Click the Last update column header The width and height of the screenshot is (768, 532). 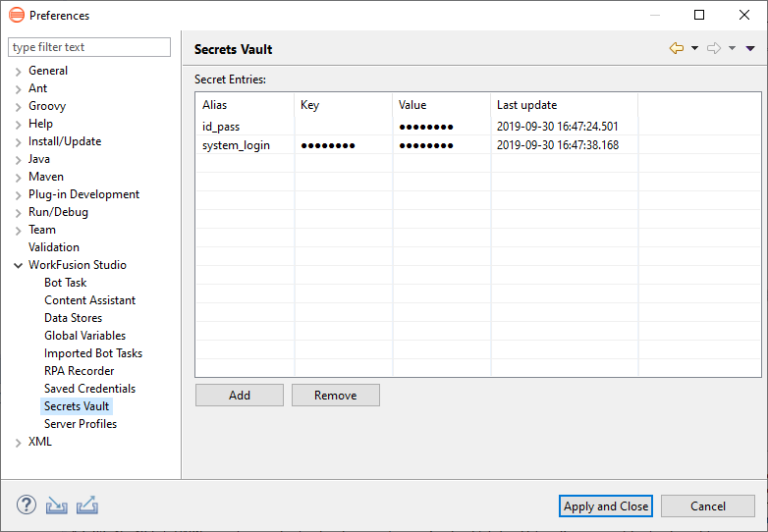pos(565,105)
